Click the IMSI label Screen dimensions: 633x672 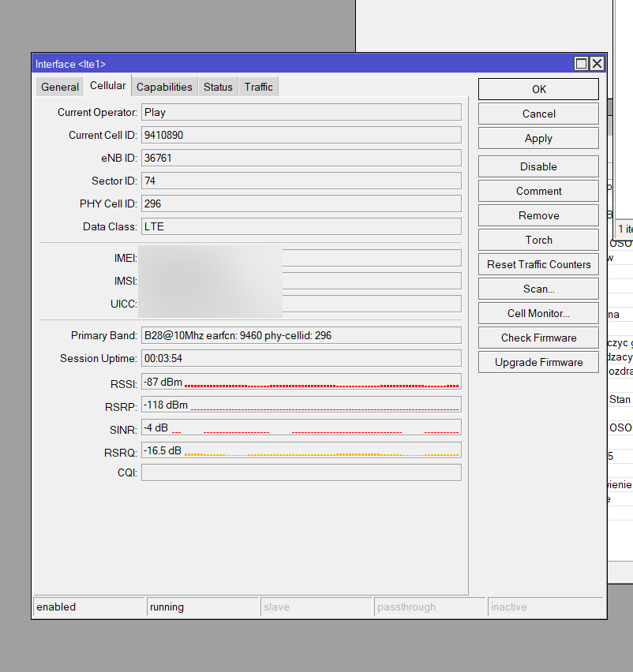click(125, 281)
